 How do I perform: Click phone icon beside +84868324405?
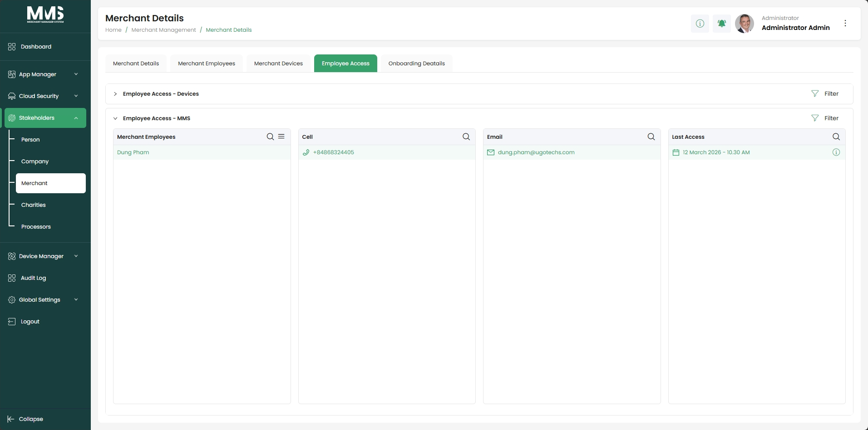tap(306, 152)
